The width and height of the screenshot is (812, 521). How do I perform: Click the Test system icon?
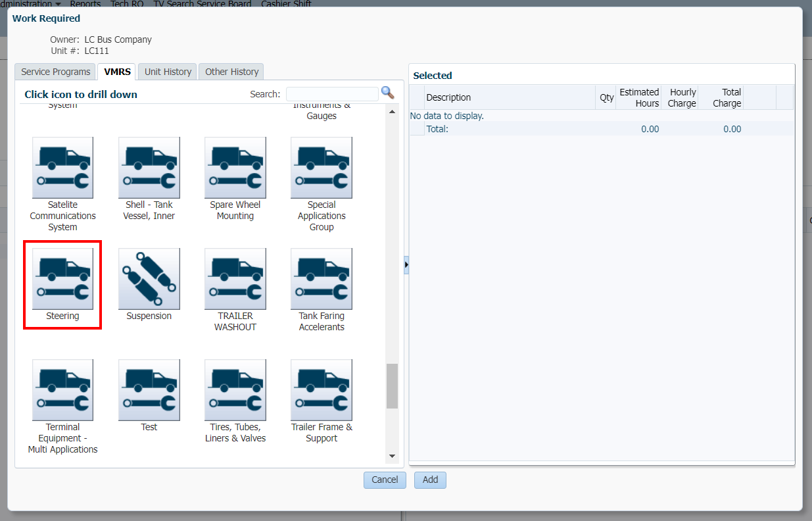coord(149,390)
